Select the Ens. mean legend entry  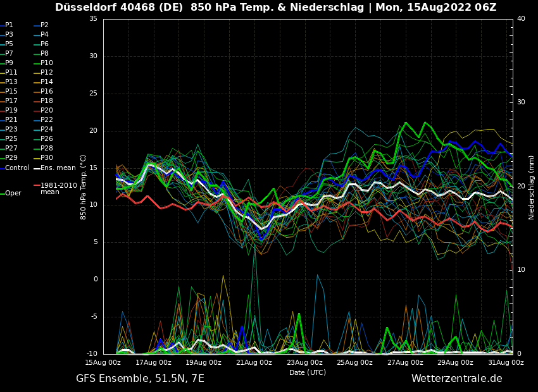58,168
